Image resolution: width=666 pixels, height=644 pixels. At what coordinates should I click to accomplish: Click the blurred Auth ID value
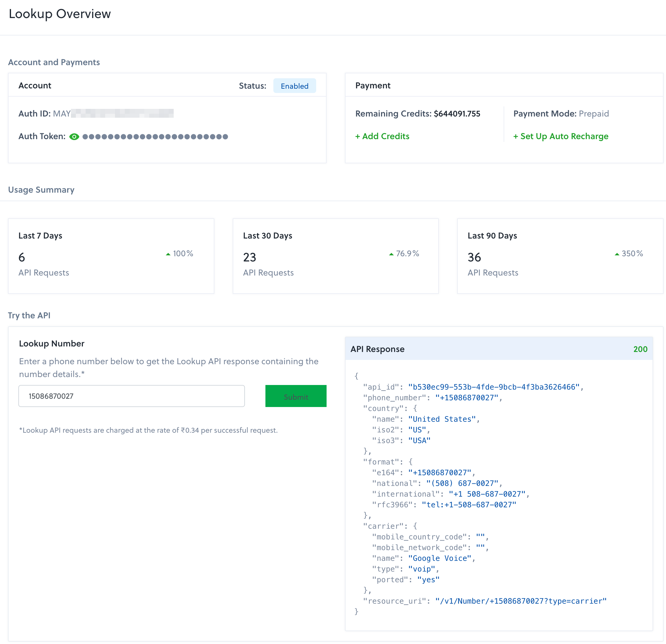click(122, 113)
